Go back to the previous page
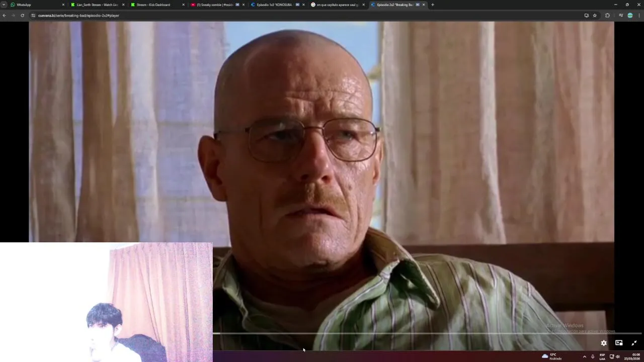 pos(4,16)
